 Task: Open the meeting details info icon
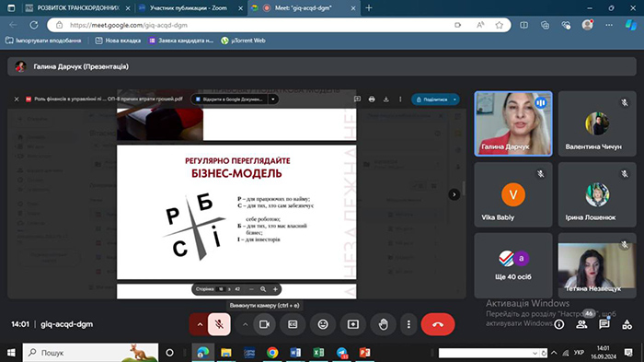pyautogui.click(x=559, y=324)
